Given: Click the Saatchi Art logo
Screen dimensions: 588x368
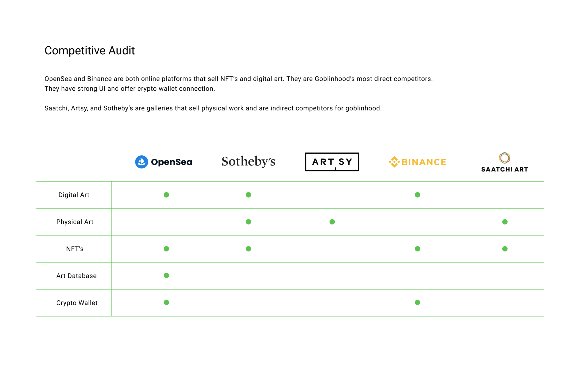Looking at the screenshot, I should [505, 162].
